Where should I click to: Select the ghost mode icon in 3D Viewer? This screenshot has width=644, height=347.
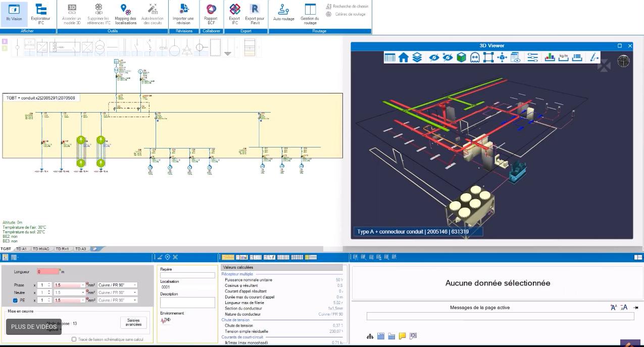475,58
